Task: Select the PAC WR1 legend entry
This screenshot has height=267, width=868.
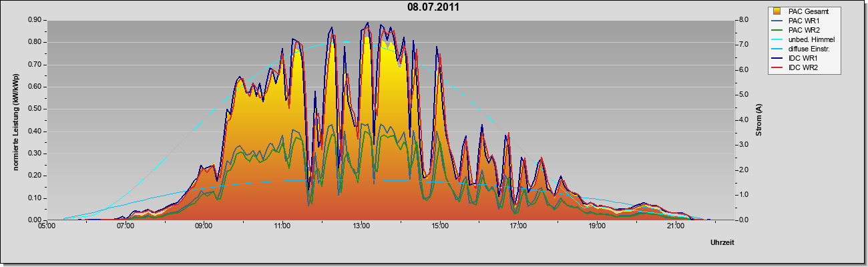Action: (802, 21)
